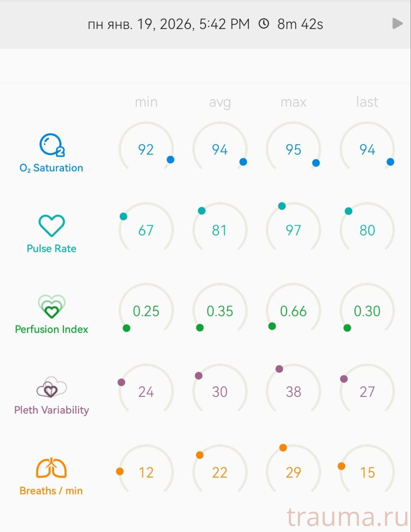Viewport: 411px width, 532px height.
Task: Tap the Breaths per minute last gauge 15
Action: (367, 472)
